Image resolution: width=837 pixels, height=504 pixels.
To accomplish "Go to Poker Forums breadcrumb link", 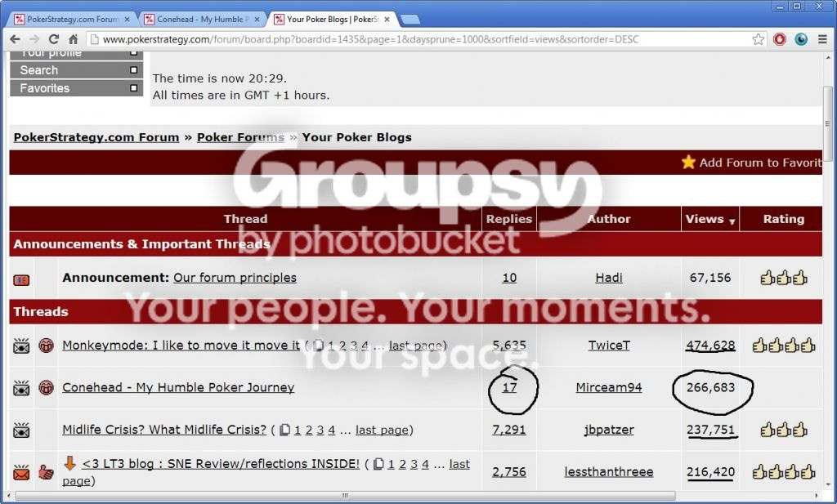I will [241, 137].
